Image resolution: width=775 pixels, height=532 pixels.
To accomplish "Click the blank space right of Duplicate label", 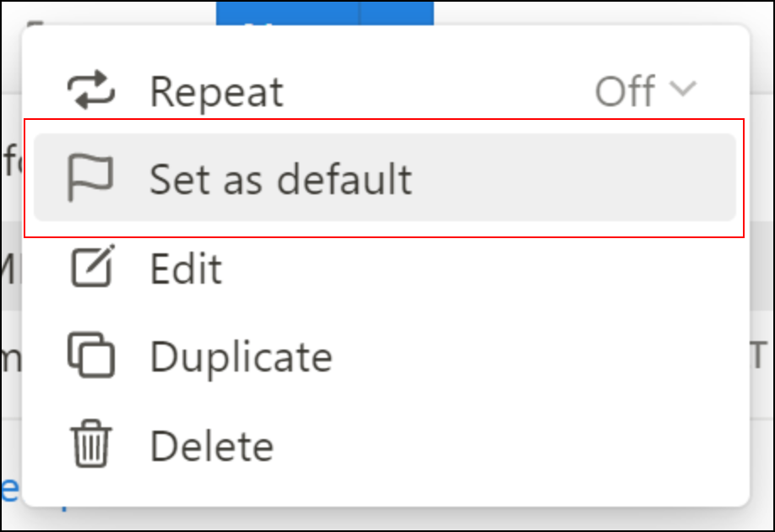I will point(534,356).
